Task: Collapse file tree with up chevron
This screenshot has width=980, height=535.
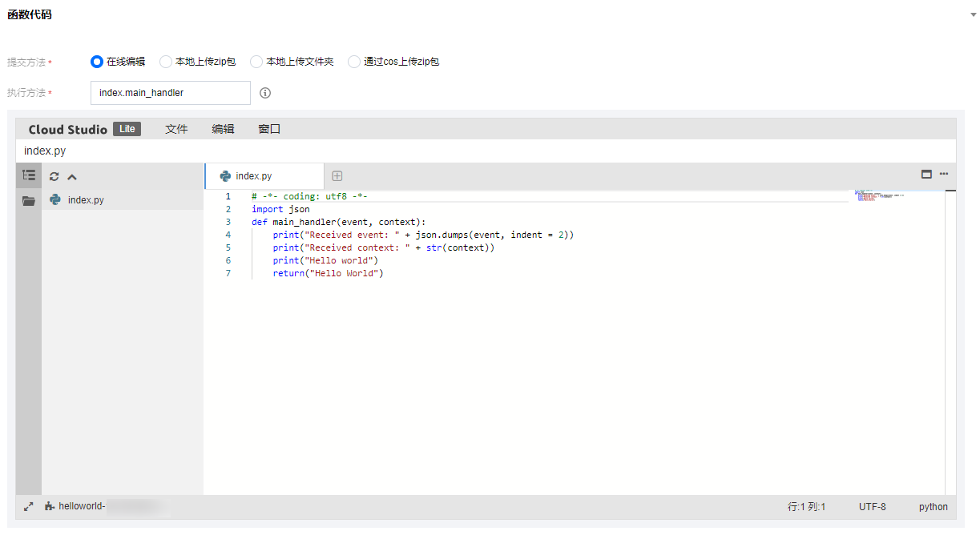Action: (72, 177)
